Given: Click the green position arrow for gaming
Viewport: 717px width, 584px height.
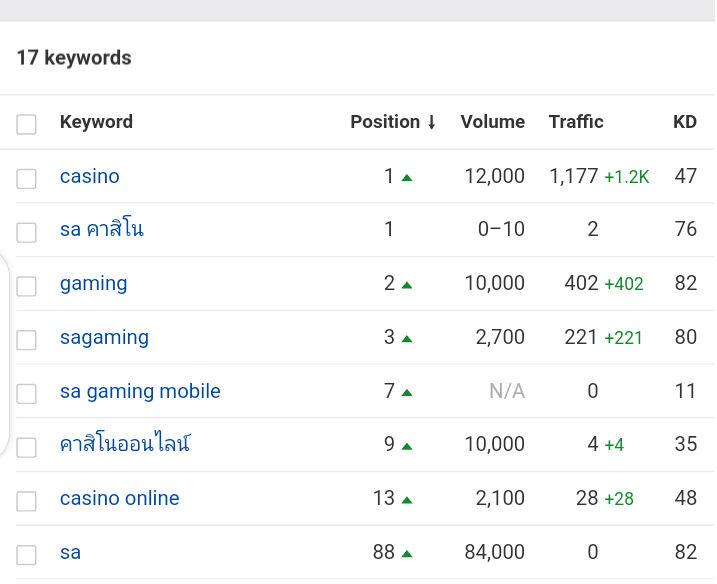Looking at the screenshot, I should coord(407,285).
